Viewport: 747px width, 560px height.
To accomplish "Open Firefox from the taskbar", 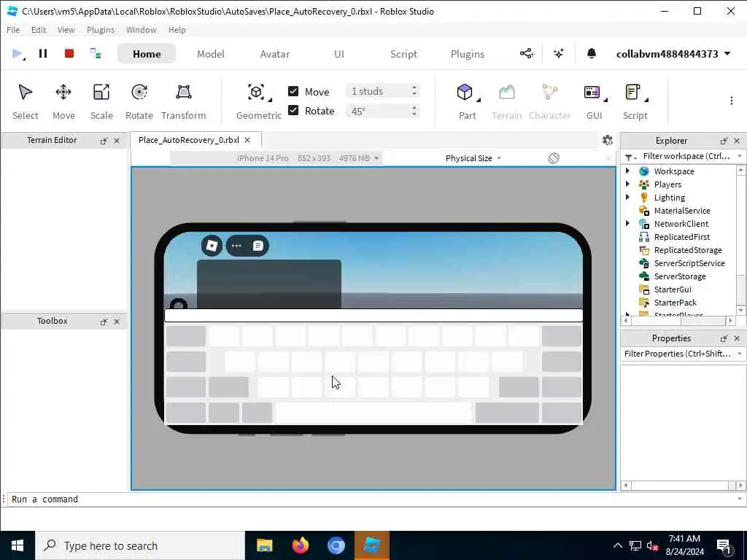I will [300, 545].
